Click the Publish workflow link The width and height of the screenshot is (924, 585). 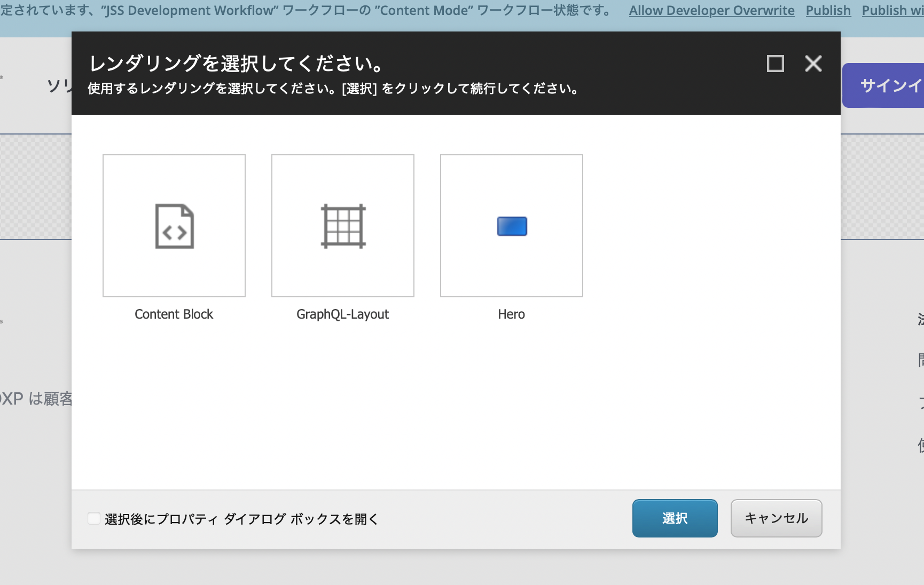click(x=828, y=10)
